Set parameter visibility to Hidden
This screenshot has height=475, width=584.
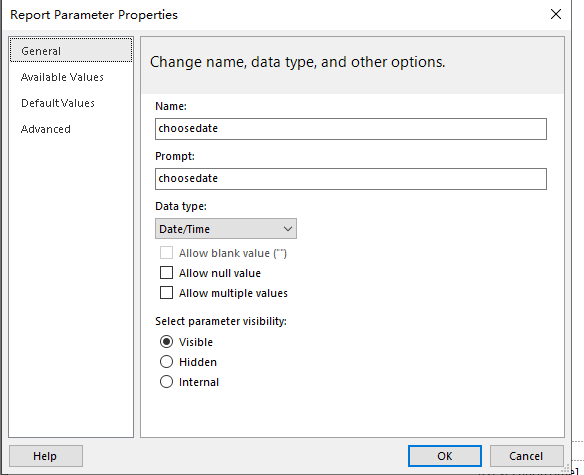pyautogui.click(x=166, y=362)
